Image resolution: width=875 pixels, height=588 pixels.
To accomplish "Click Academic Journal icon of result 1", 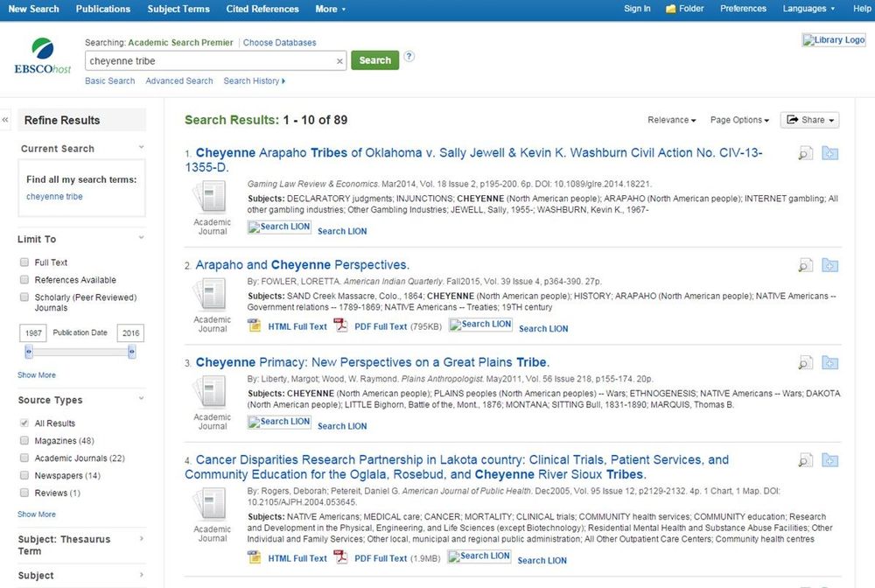I will [x=210, y=197].
